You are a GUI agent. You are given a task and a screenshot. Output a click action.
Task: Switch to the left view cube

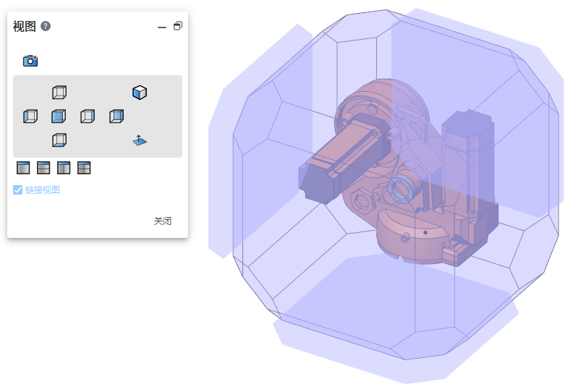30,116
